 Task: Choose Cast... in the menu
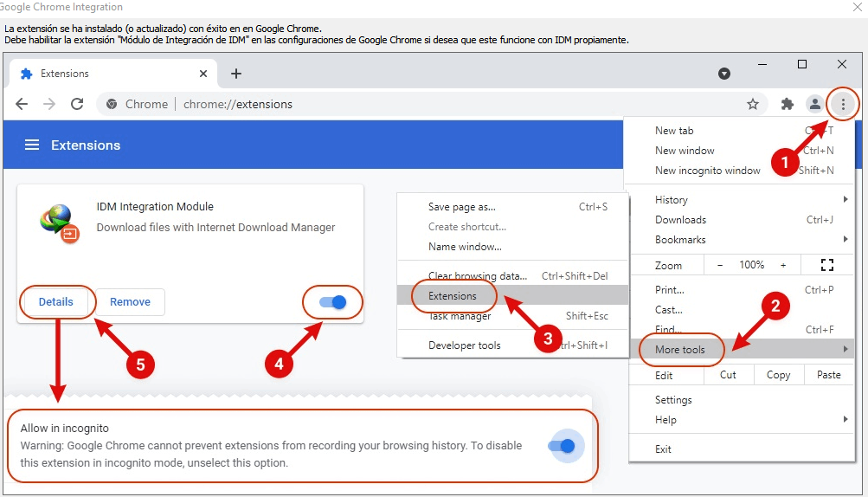pos(742,310)
